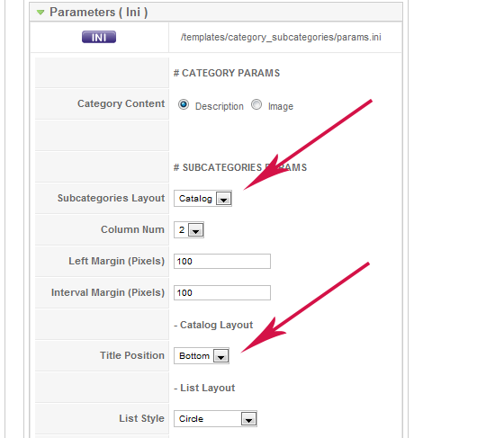Click the Interval Margin (Pixels) input field

tap(222, 293)
